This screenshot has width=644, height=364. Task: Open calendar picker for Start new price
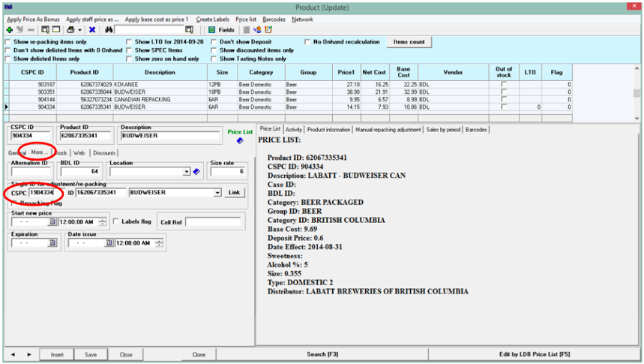pyautogui.click(x=52, y=222)
